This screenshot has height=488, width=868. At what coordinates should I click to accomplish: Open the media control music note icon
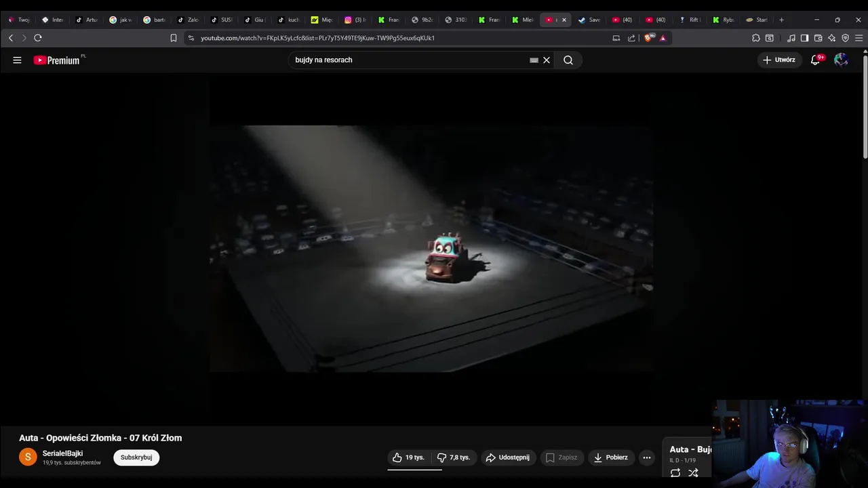click(x=791, y=38)
